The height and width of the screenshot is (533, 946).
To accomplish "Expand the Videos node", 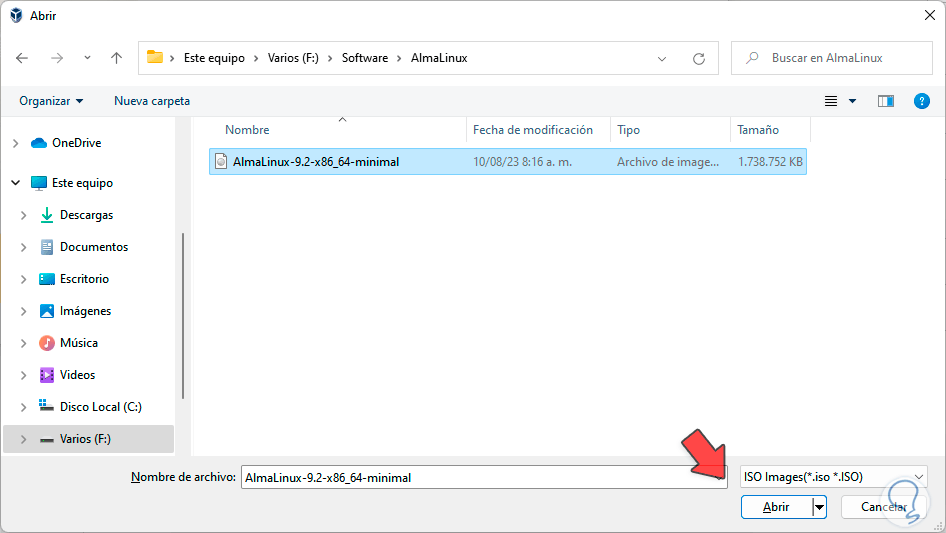I will [24, 375].
